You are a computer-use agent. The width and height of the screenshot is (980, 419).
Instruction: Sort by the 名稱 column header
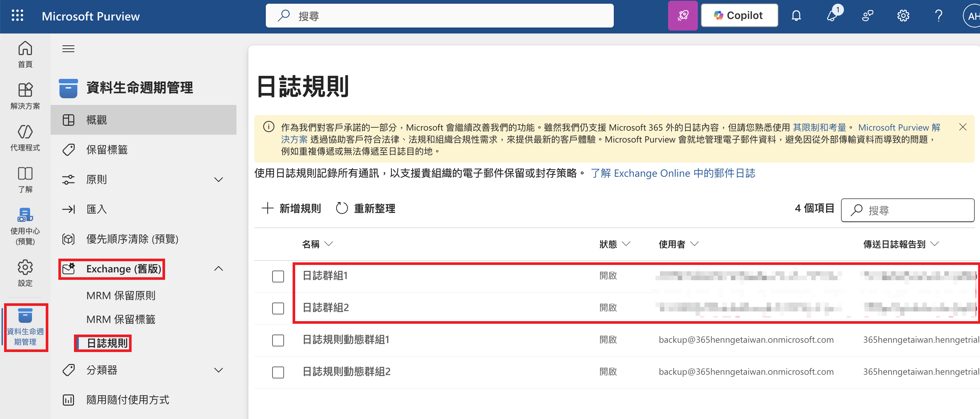coord(317,244)
